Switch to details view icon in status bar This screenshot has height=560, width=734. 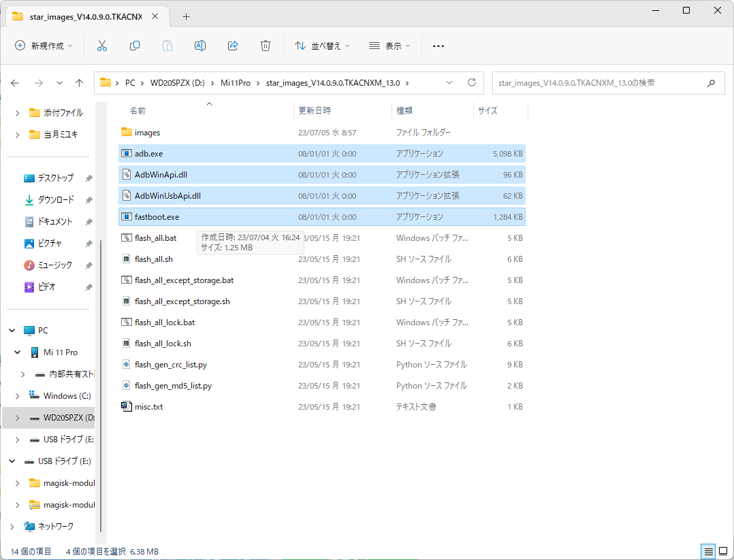708,551
